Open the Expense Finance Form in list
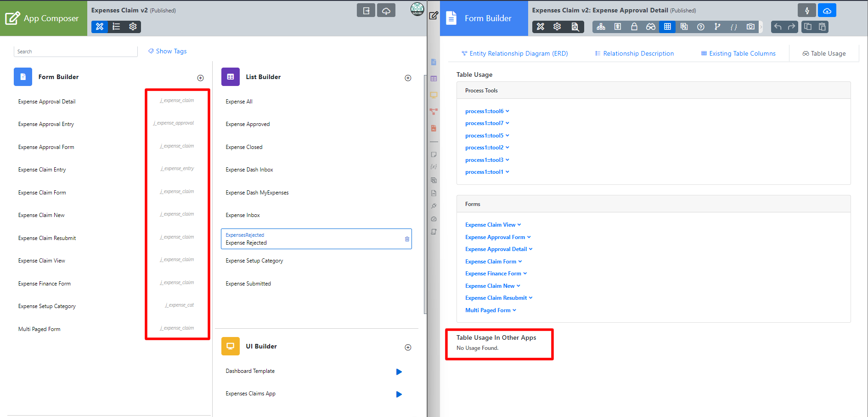This screenshot has width=868, height=417. tap(45, 284)
